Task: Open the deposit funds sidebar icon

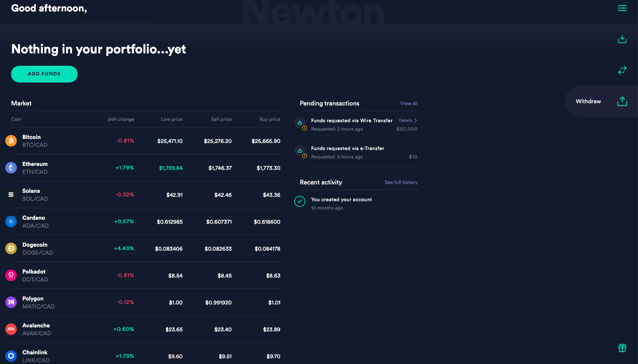Action: pos(622,39)
